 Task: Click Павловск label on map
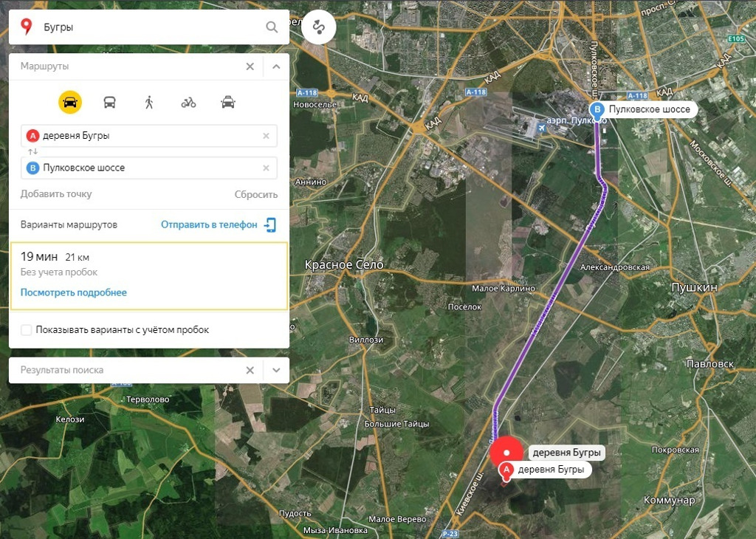(709, 364)
